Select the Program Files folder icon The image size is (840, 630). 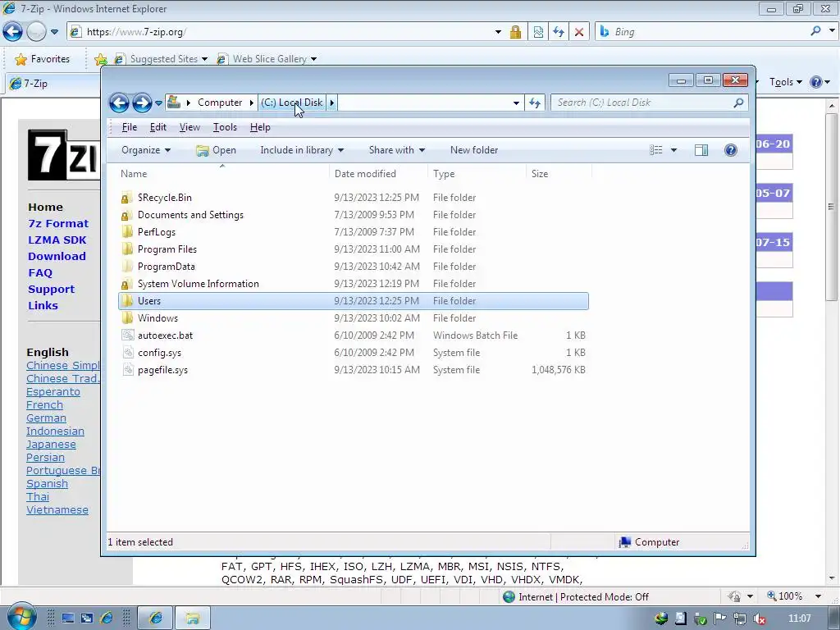tap(126, 249)
